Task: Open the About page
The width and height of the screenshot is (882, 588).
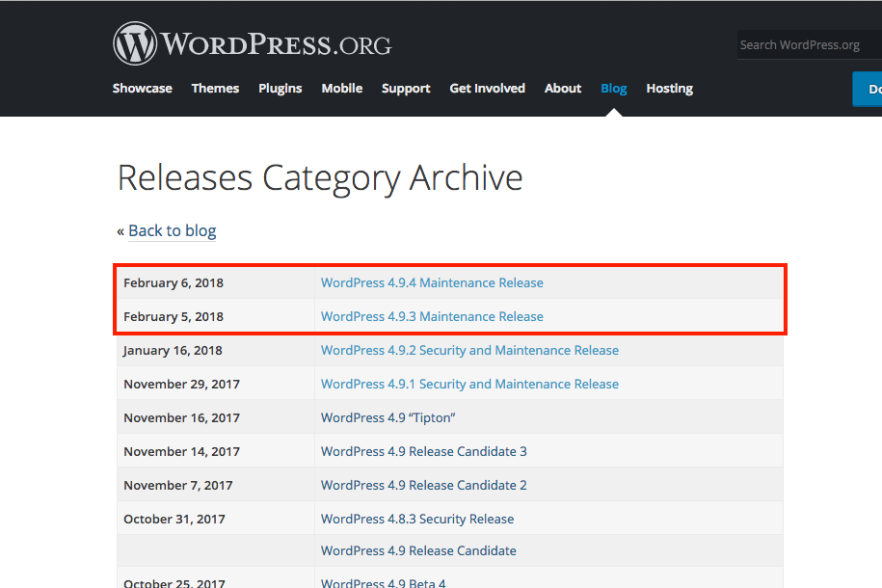Action: (563, 89)
